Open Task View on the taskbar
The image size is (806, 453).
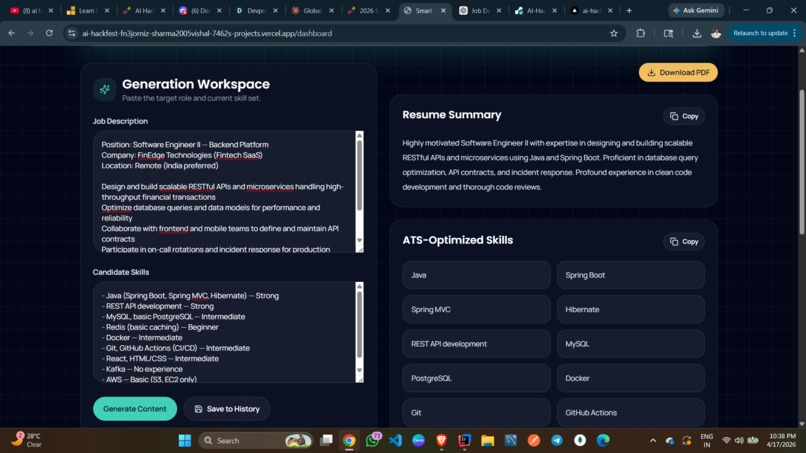(x=326, y=441)
